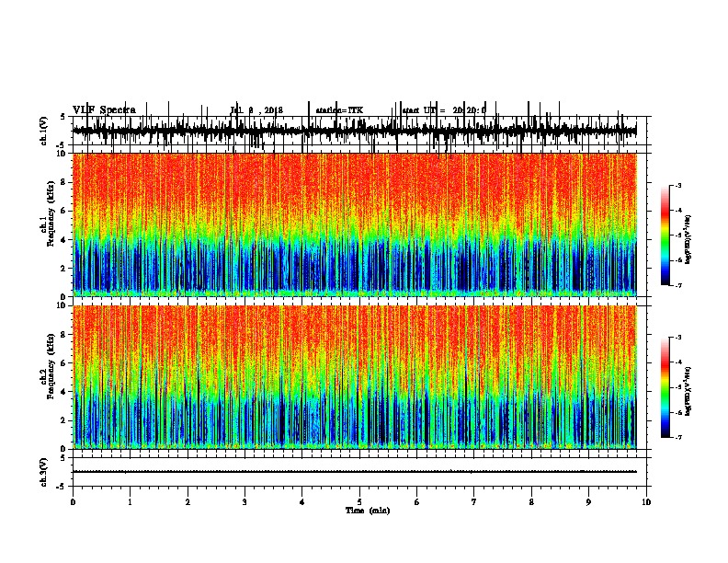The image size is (728, 563).
Task: Click the ch.3(V) waveform axis label
Action: 43,473
